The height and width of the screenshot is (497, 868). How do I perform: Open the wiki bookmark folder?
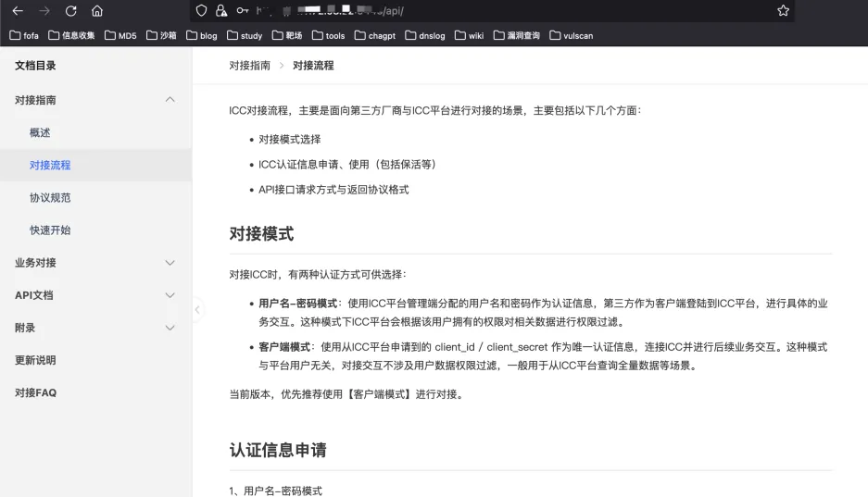(470, 35)
